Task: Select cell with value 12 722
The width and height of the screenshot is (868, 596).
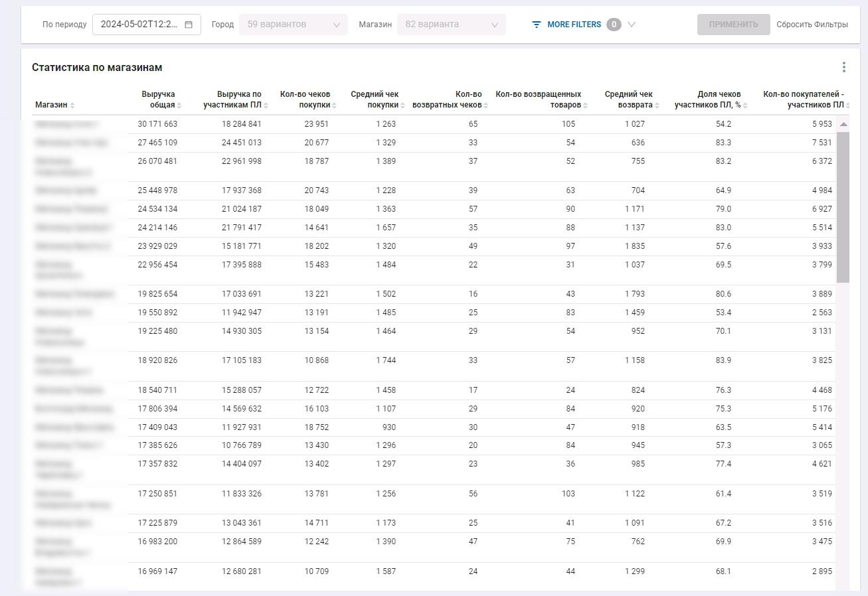Action: click(x=317, y=390)
